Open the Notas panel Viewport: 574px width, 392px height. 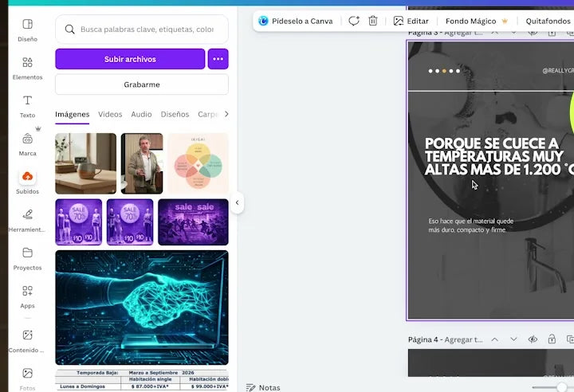tap(263, 387)
